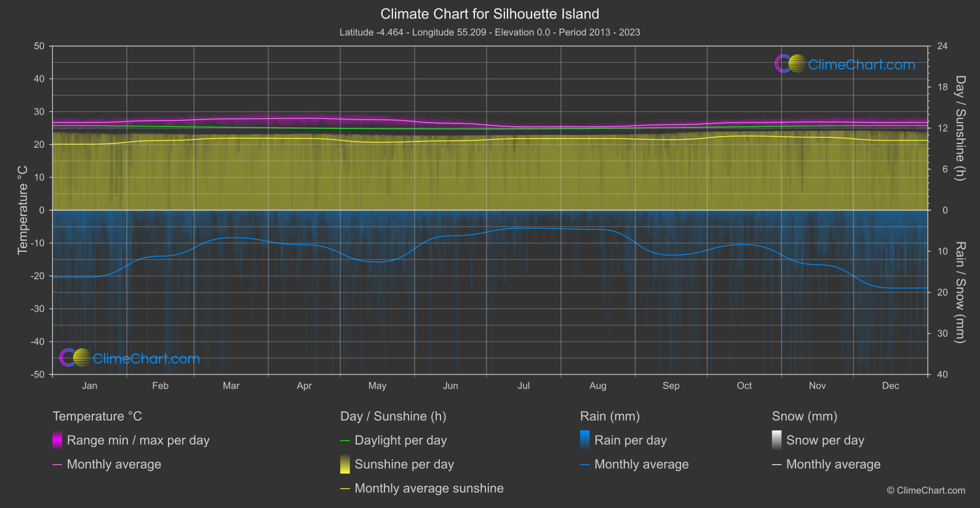Viewport: 980px width, 508px height.
Task: Click the 'Rain (mm)' legend heading
Action: click(610, 416)
